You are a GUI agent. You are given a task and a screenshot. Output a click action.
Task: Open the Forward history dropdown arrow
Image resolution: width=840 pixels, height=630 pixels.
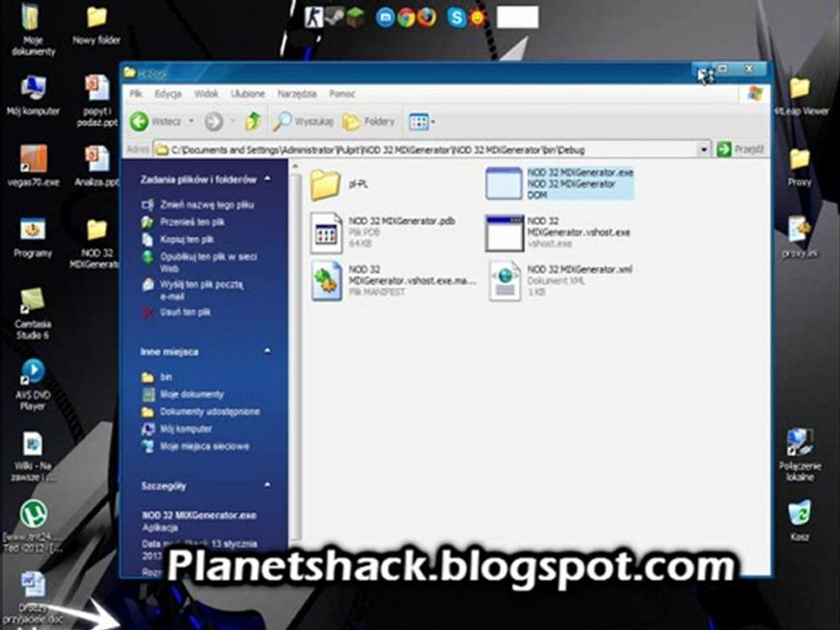click(233, 121)
